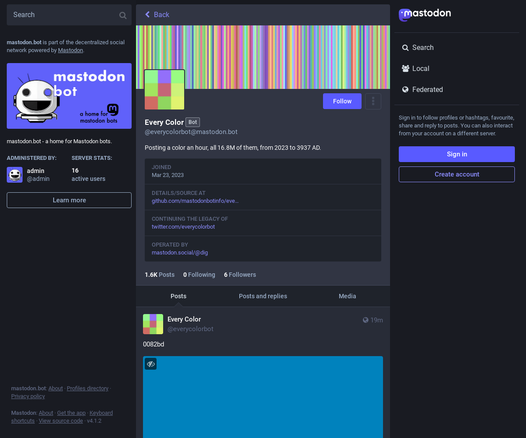Open the three-dot profile menu

373,101
